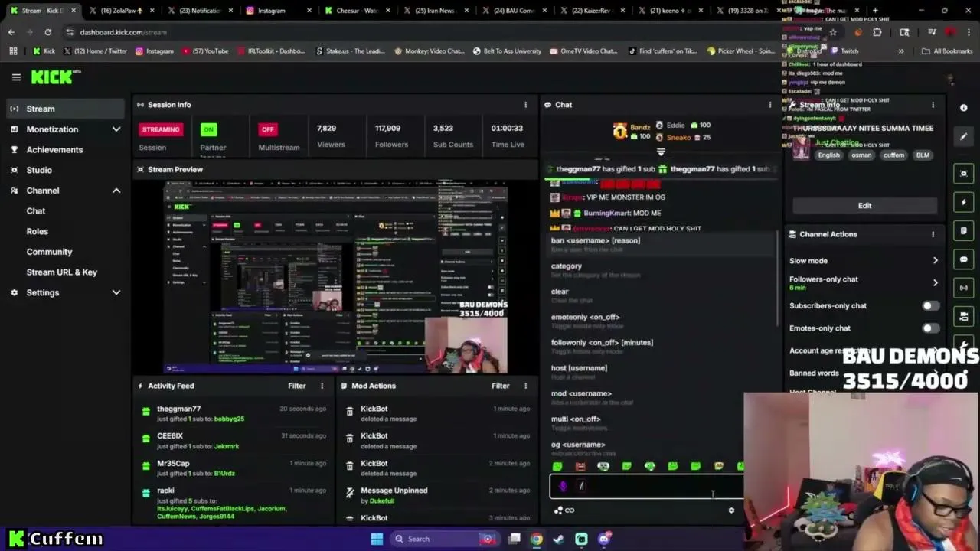Screen dimensions: 980x551
Task: Click the purple microphone icon in chat input
Action: 563,486
